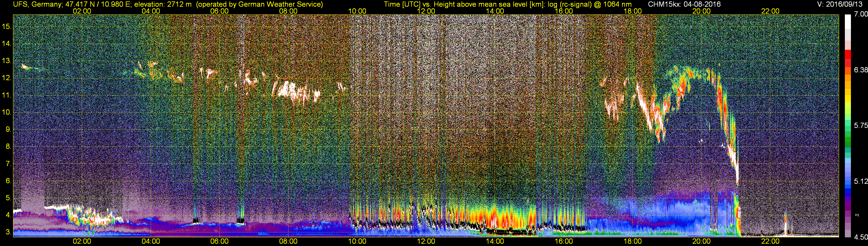This screenshot has width=868, height=246.
Task: Click the 18:00 label on the bottom time axis
Action: pos(632,241)
